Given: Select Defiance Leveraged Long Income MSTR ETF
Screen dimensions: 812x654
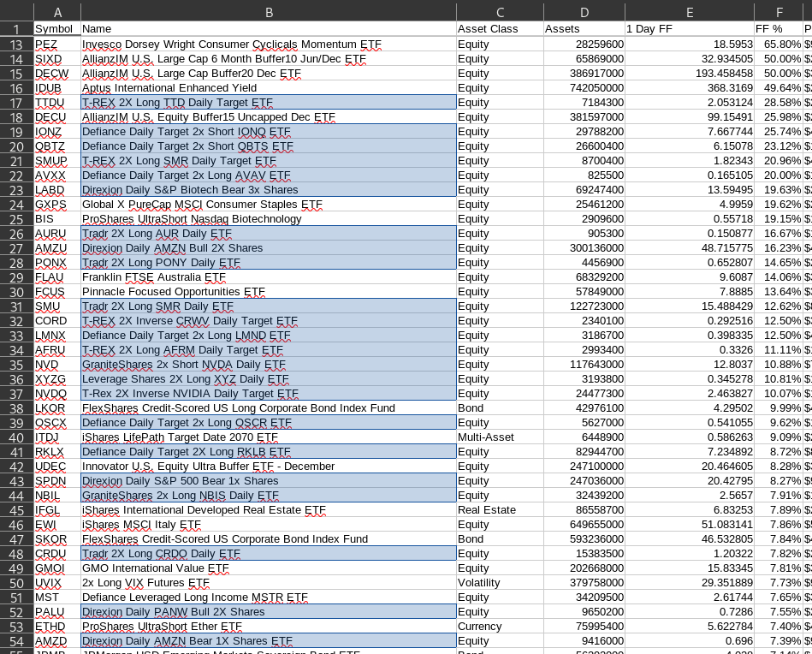Looking at the screenshot, I should point(269,598).
